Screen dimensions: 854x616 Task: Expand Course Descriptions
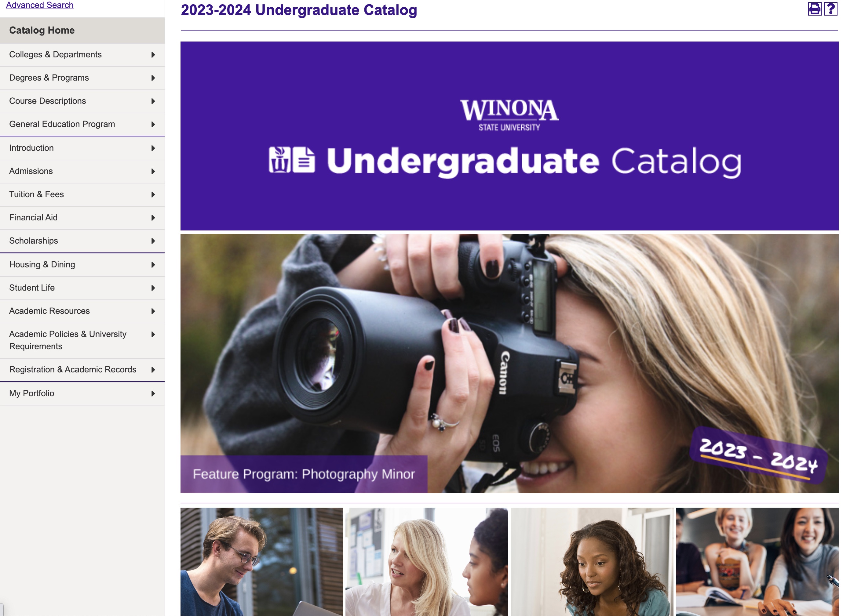(x=48, y=100)
